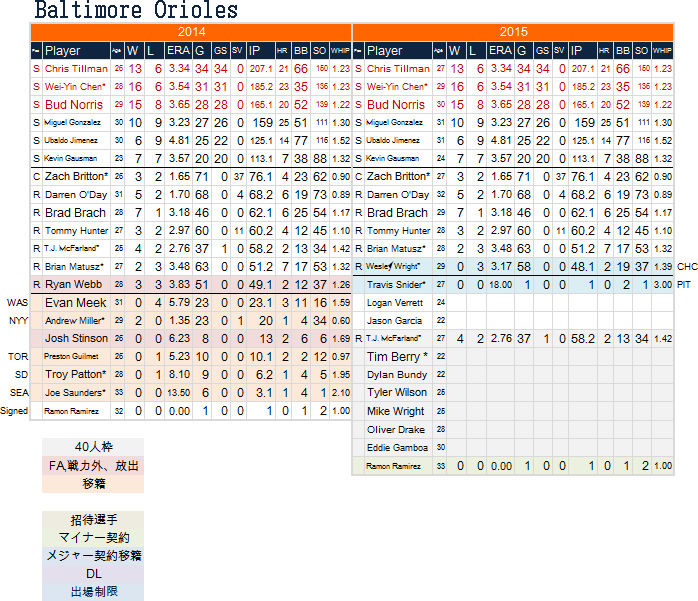
Task: Click the Preston Guilmet player name
Action: coord(71,356)
